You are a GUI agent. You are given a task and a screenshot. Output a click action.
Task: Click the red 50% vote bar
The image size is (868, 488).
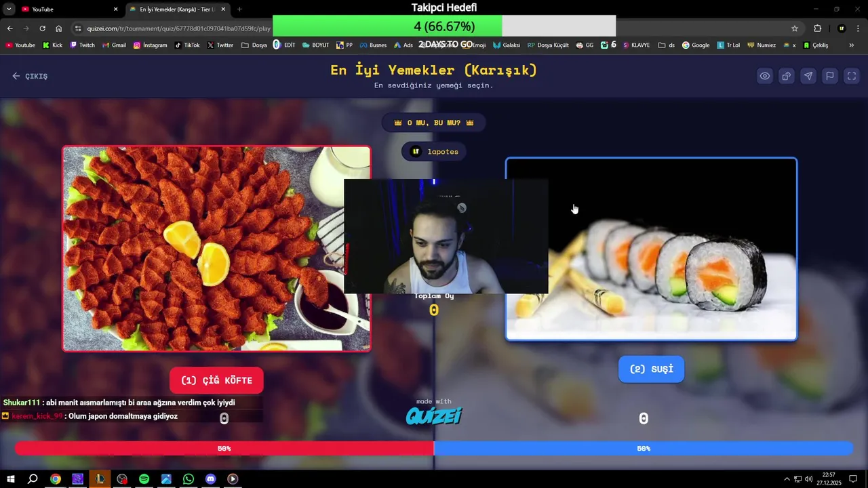[x=224, y=449]
